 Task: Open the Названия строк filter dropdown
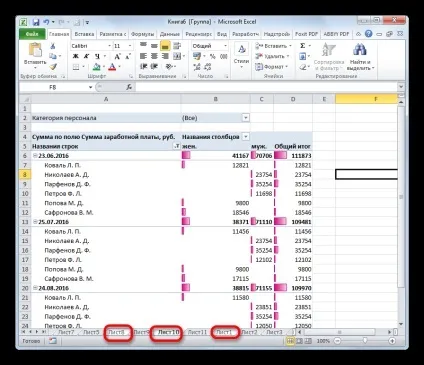[177, 146]
